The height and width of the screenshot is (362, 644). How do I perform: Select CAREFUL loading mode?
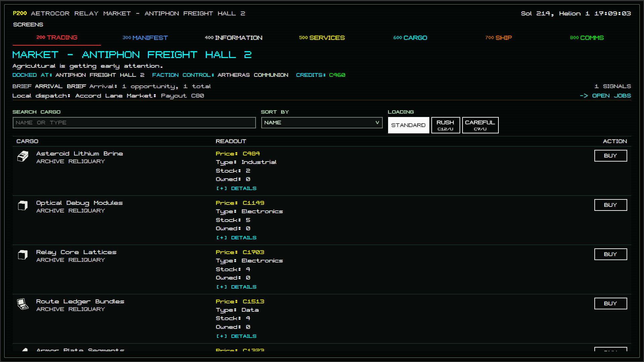tap(480, 125)
